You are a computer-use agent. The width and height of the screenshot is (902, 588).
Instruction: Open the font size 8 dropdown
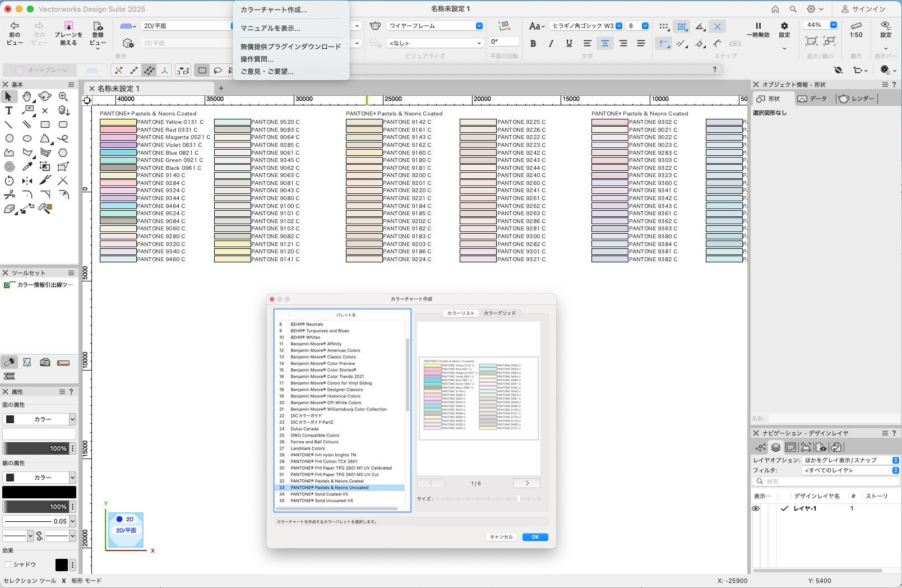click(638, 26)
